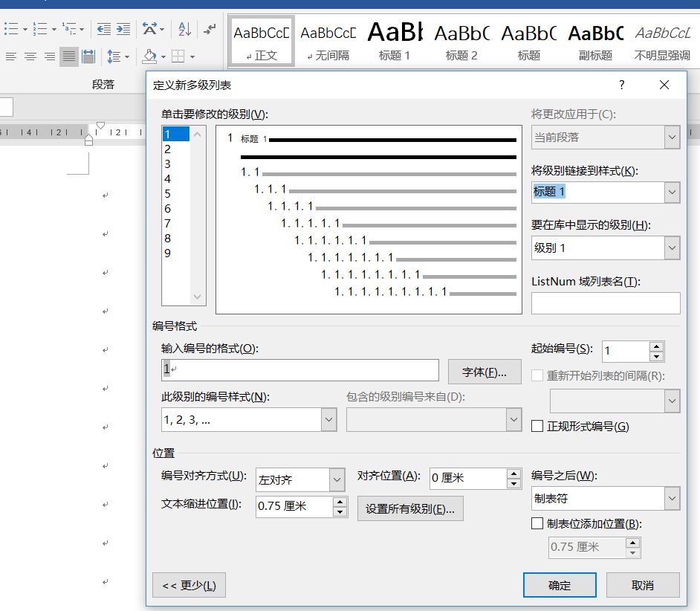Enable 制表位添加位置 checkbox
This screenshot has width=700, height=611.
pos(537,523)
